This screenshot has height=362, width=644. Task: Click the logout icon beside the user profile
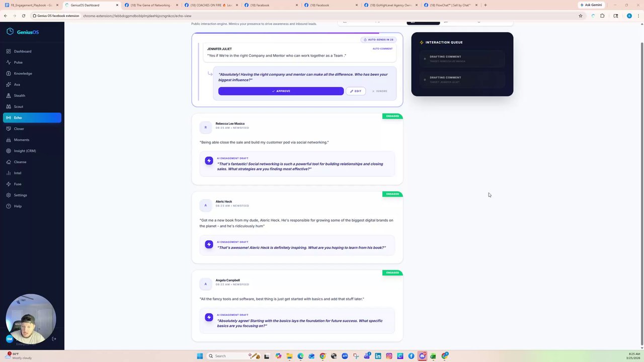(54, 339)
